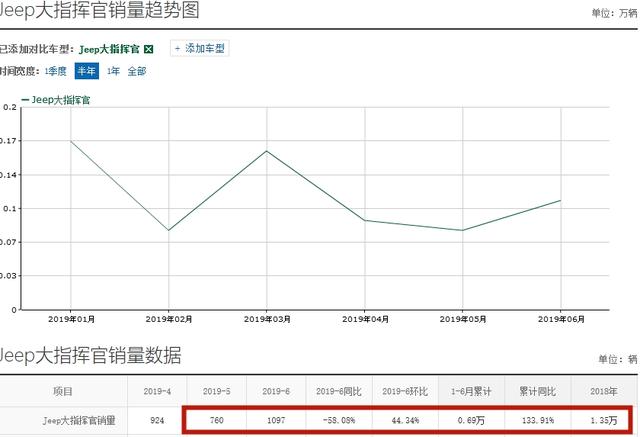Click the 0.69万 cumulative cell
Viewport: 640px width, 437px height.
(471, 420)
